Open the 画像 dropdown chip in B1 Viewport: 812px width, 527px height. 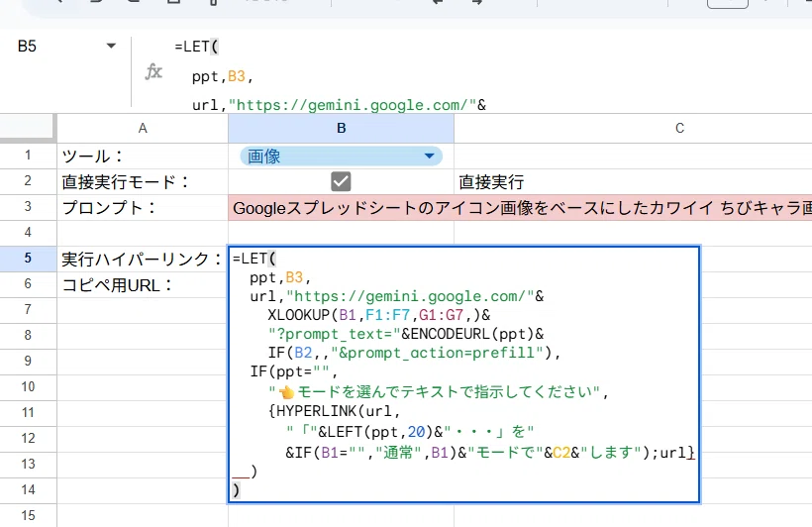point(341,156)
